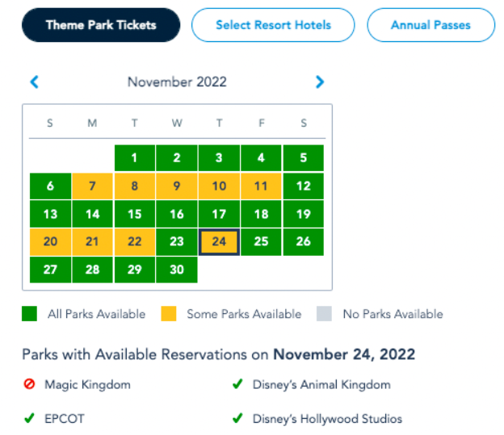The image size is (504, 435).
Task: Click the red unavailable icon beside Magic Kingdom
Action: click(29, 385)
